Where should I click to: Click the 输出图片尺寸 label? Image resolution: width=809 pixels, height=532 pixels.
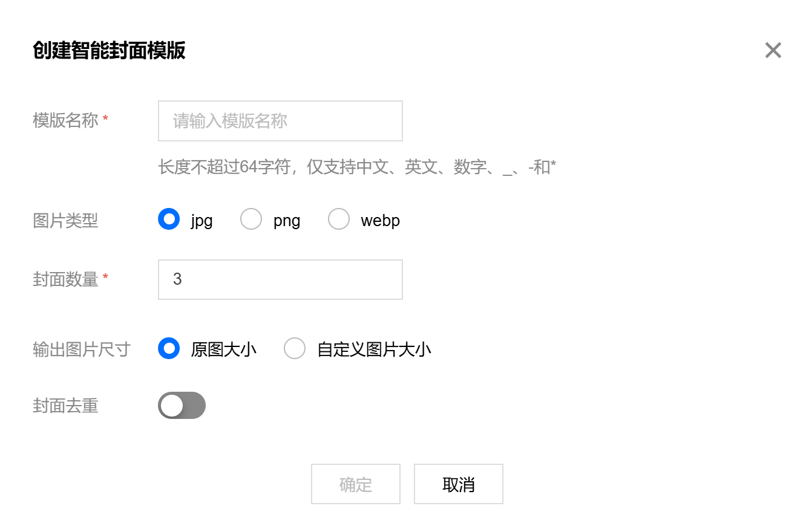[x=82, y=349]
